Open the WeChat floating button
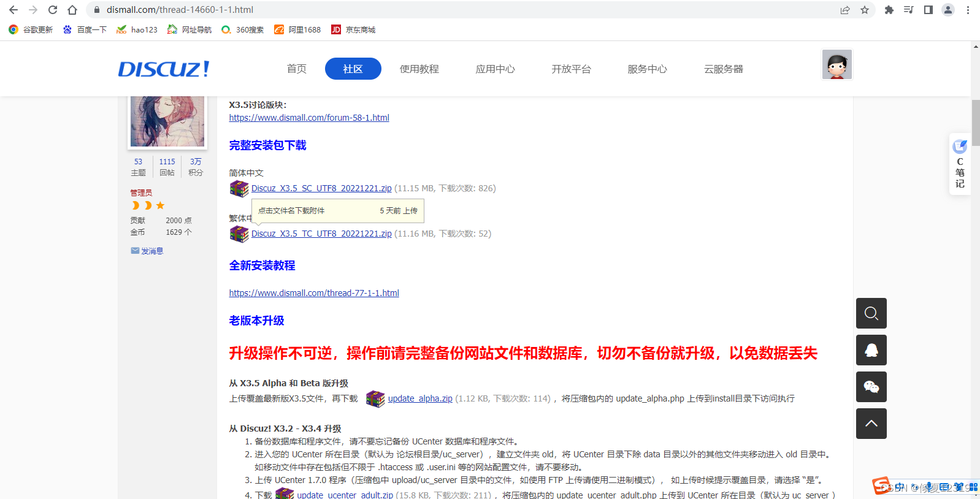This screenshot has width=980, height=499. tap(871, 387)
